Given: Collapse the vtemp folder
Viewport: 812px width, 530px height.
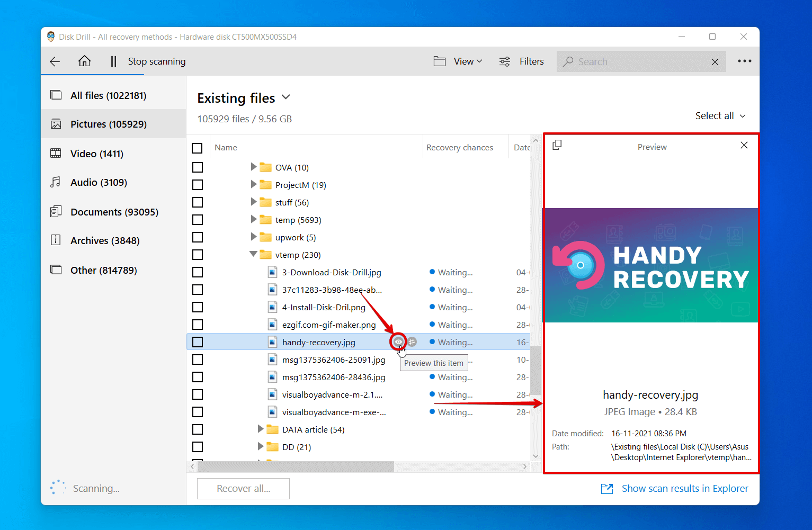Looking at the screenshot, I should pos(254,254).
